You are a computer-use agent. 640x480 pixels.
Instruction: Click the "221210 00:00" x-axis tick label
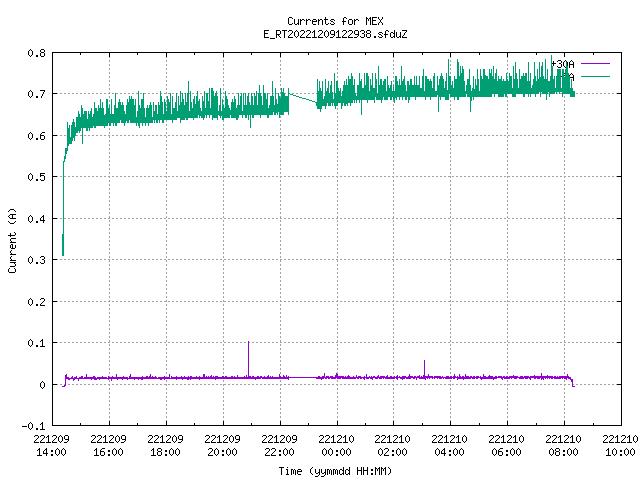click(336, 446)
